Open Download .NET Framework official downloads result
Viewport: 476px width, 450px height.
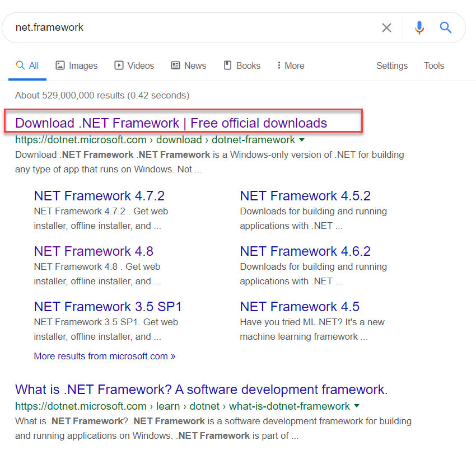pos(171,123)
